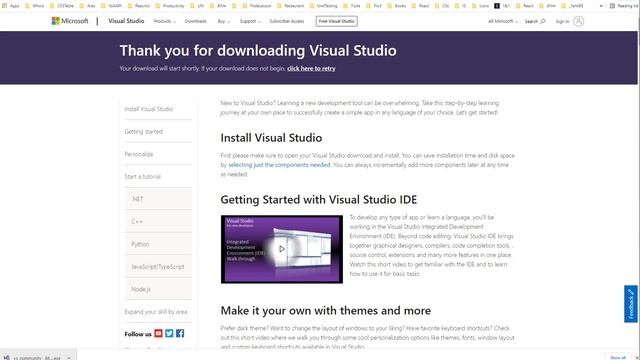Screen dimensions: 640x360
Task: Click the Getting Started with Visual Studio IDE heading
Action: tap(318, 200)
